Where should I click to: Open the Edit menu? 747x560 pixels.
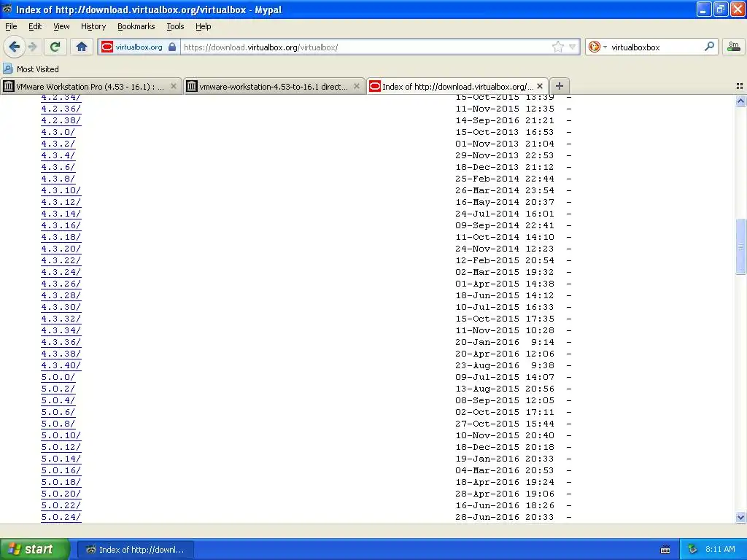pyautogui.click(x=35, y=27)
